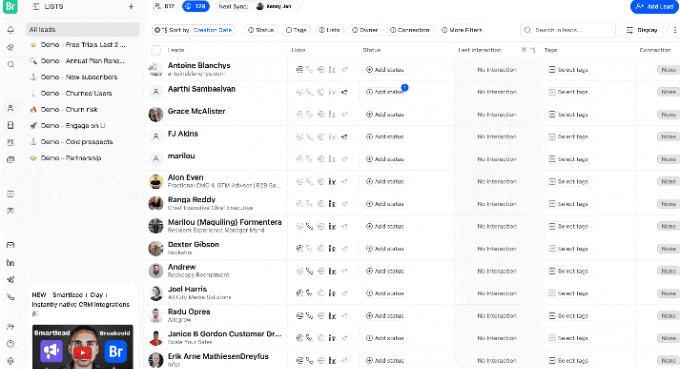The height and width of the screenshot is (369, 680).
Task: Open the person leads icon in sidebar
Action: (11, 108)
